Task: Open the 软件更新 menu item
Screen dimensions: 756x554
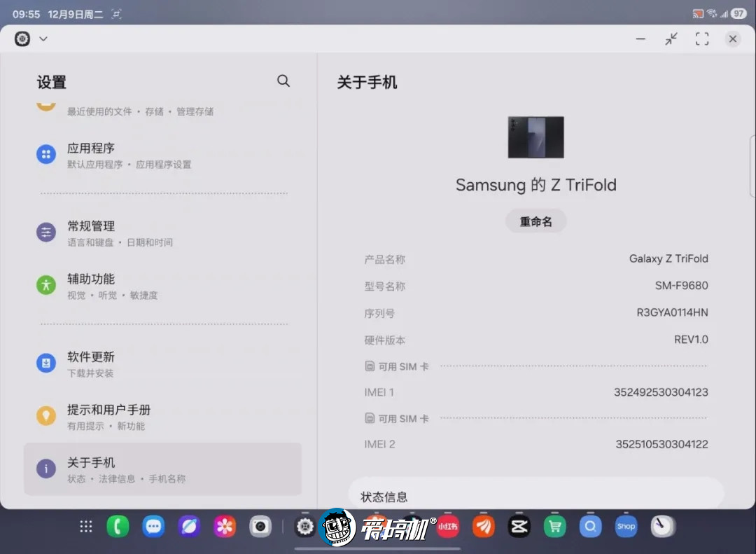Action: pos(162,364)
